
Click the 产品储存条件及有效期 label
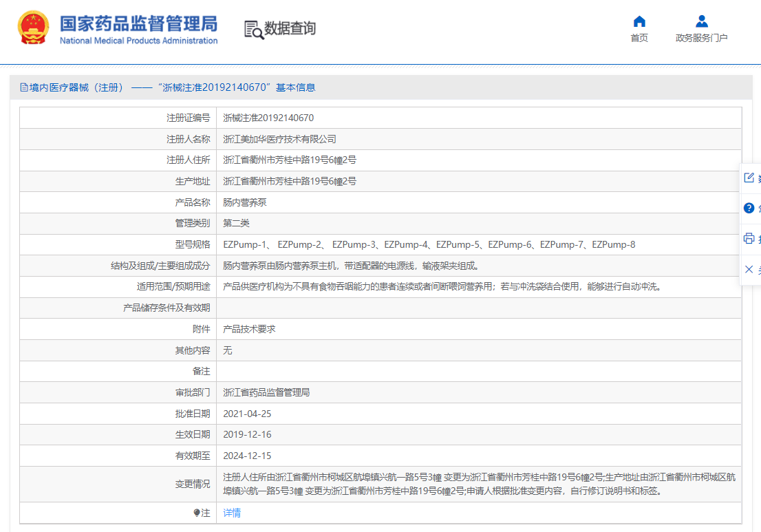[167, 308]
